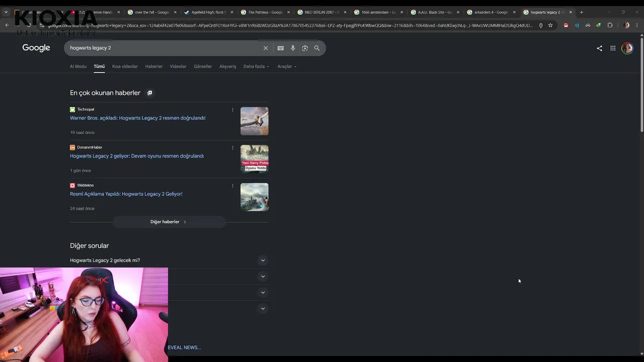Switch to the 'Kısa videolar' tab
644x362 pixels.
coord(125,66)
